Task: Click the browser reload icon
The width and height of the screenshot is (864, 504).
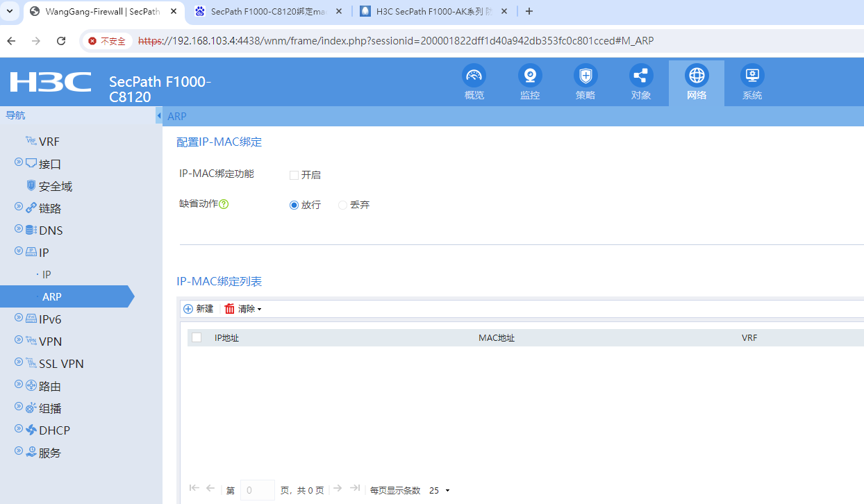Action: tap(61, 41)
